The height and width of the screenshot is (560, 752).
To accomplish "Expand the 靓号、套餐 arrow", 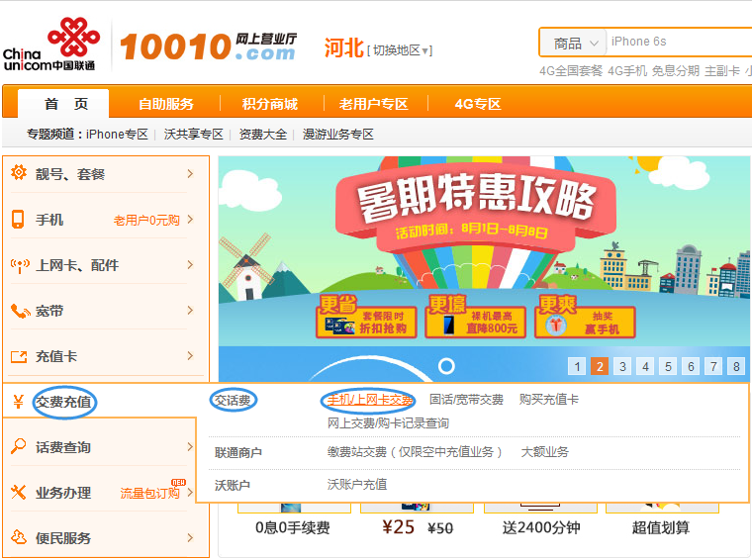I will 190,173.
